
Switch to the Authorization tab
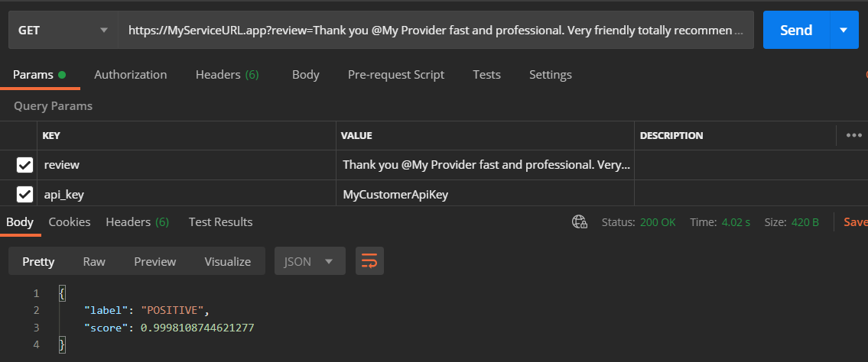(x=131, y=75)
